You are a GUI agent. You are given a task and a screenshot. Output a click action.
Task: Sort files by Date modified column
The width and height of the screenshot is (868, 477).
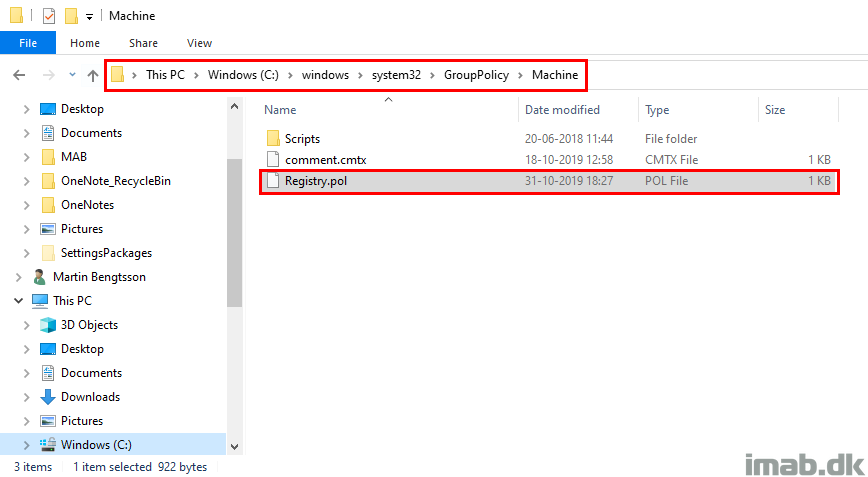click(562, 110)
